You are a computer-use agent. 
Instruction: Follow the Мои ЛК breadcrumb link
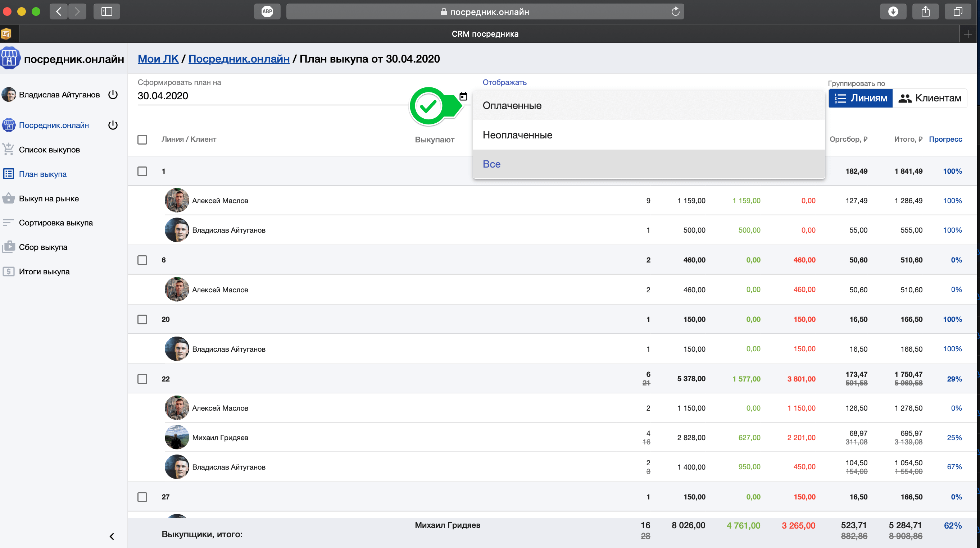(x=158, y=59)
